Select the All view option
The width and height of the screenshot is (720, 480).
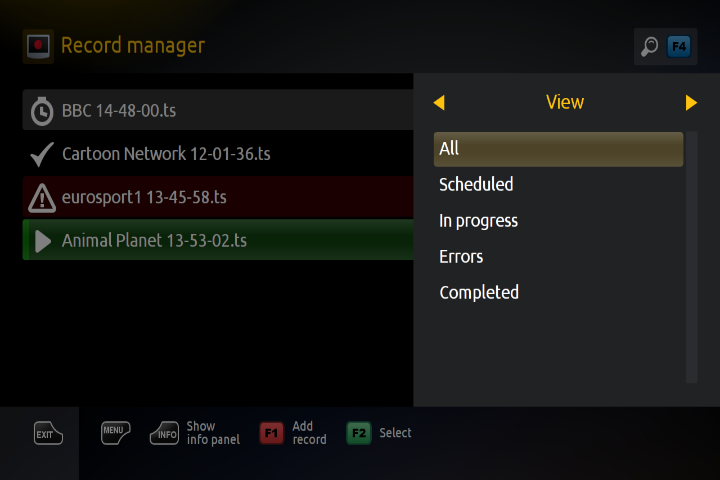(x=558, y=149)
